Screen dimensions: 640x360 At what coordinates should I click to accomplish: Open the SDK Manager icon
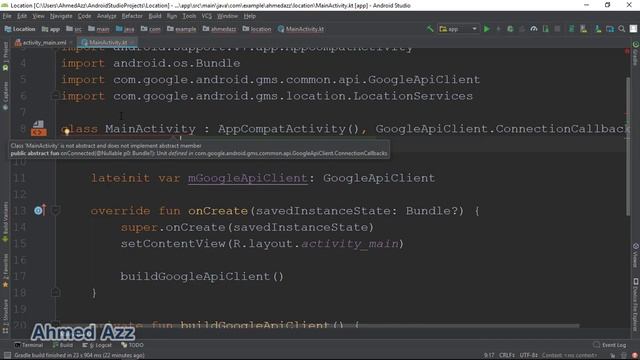tap(598, 29)
